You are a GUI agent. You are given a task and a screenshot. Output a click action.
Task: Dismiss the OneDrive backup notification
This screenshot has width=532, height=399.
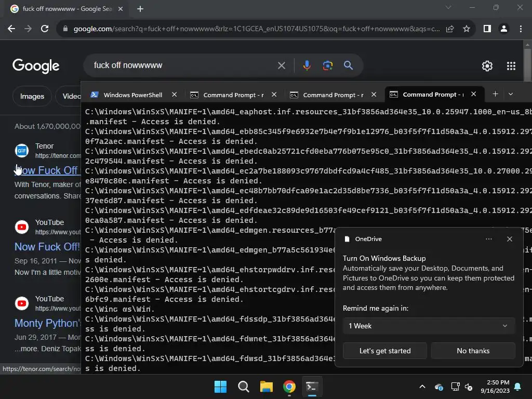pos(510,239)
